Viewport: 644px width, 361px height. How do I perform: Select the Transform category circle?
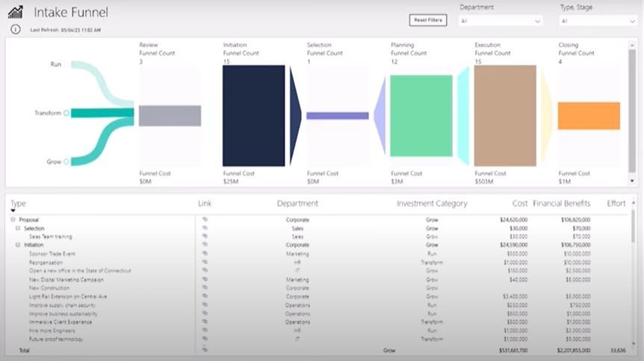[x=66, y=113]
